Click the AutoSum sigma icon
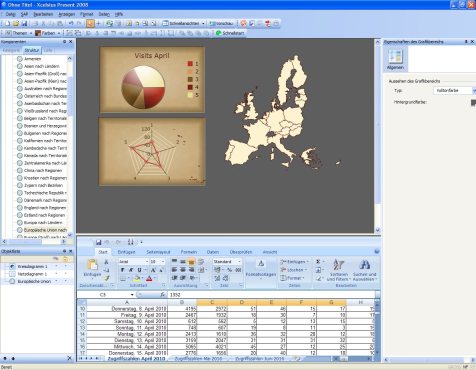476x370 pixels. click(x=318, y=262)
